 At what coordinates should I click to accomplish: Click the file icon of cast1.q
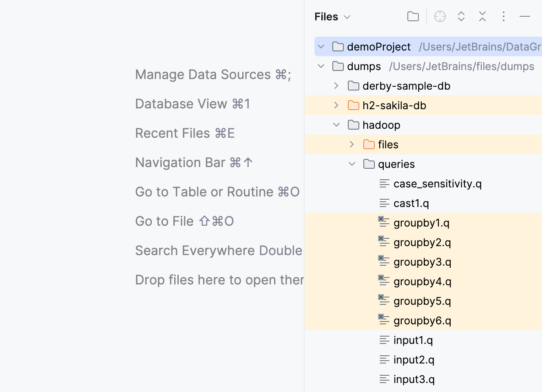[384, 203]
